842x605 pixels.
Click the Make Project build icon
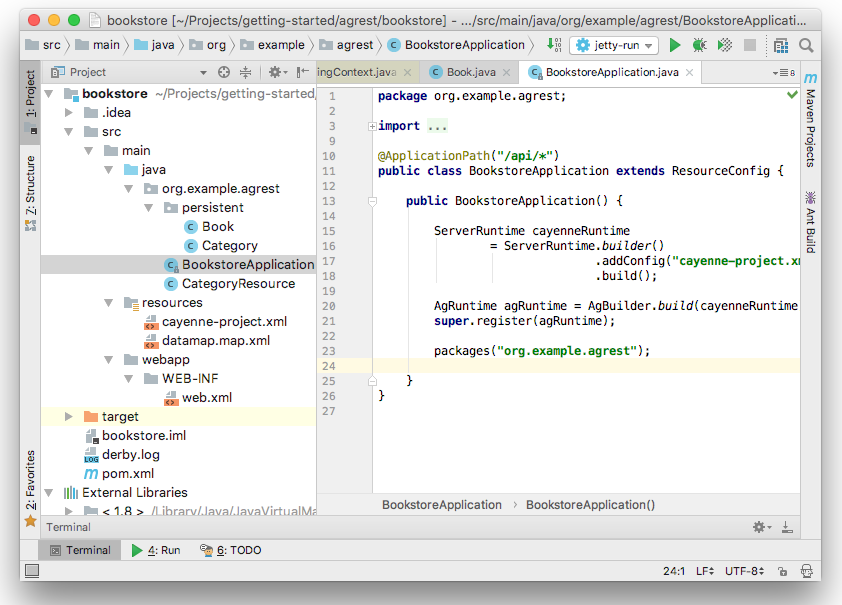point(554,45)
